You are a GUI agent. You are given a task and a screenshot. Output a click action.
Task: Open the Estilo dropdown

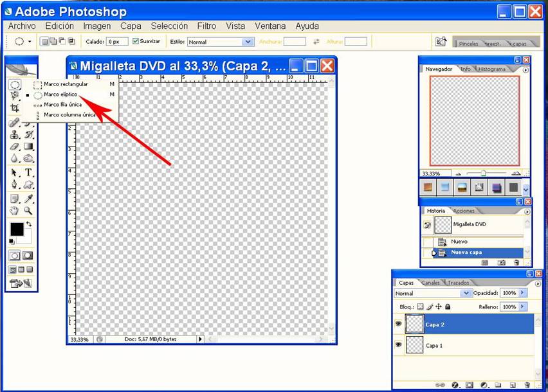coord(248,42)
